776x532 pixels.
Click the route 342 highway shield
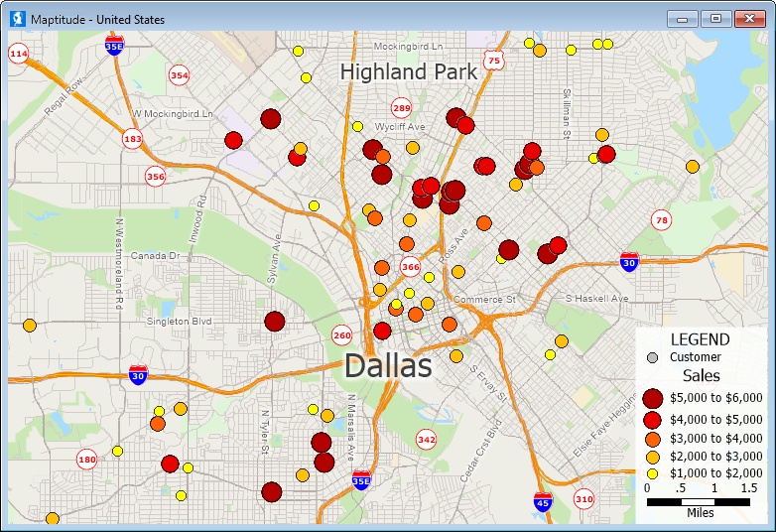(426, 439)
